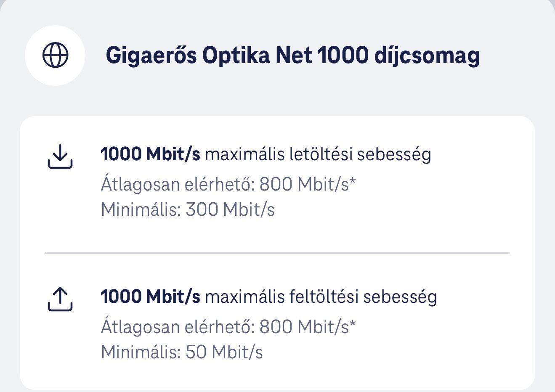This screenshot has height=392, width=555.
Task: Click the bold 1000 Mbit/s upload value
Action: coord(150,297)
